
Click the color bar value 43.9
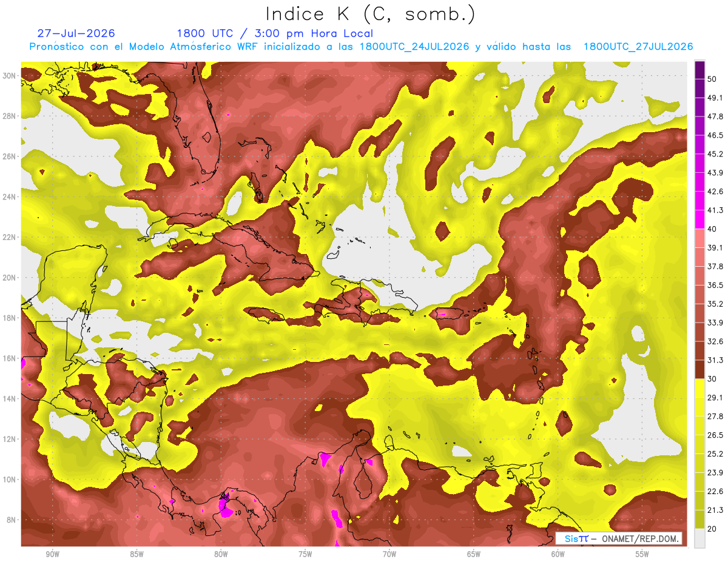[x=716, y=173]
